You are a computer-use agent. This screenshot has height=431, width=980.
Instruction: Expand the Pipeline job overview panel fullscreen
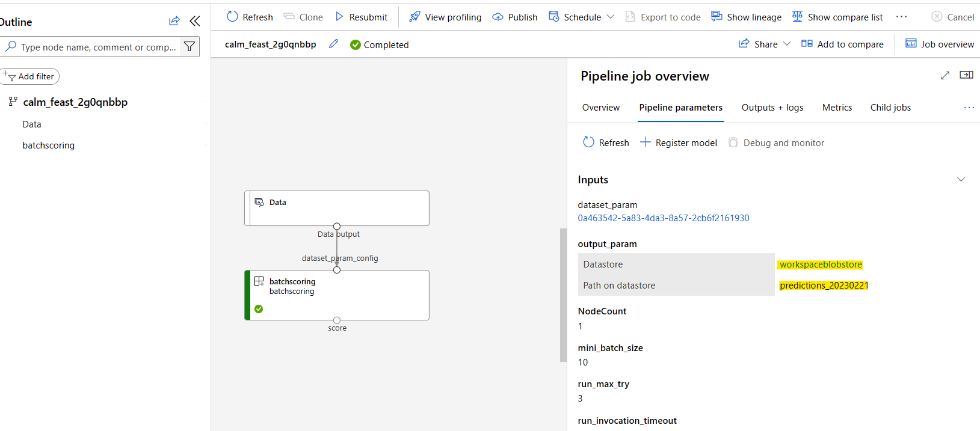coord(945,75)
